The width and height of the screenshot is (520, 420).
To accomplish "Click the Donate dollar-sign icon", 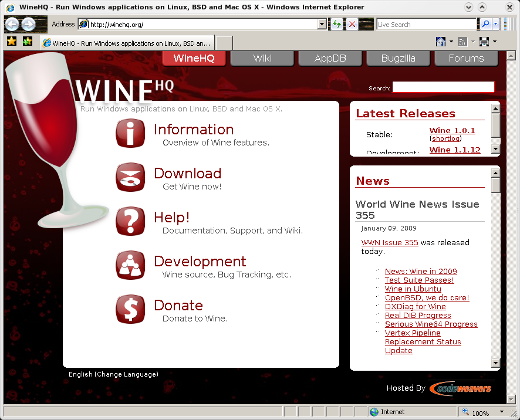I will (130, 309).
